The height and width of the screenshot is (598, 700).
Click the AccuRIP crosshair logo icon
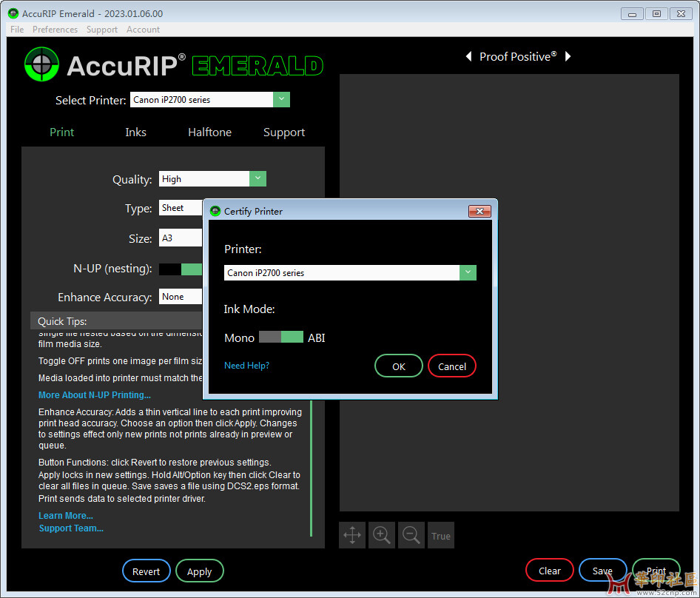(41, 64)
